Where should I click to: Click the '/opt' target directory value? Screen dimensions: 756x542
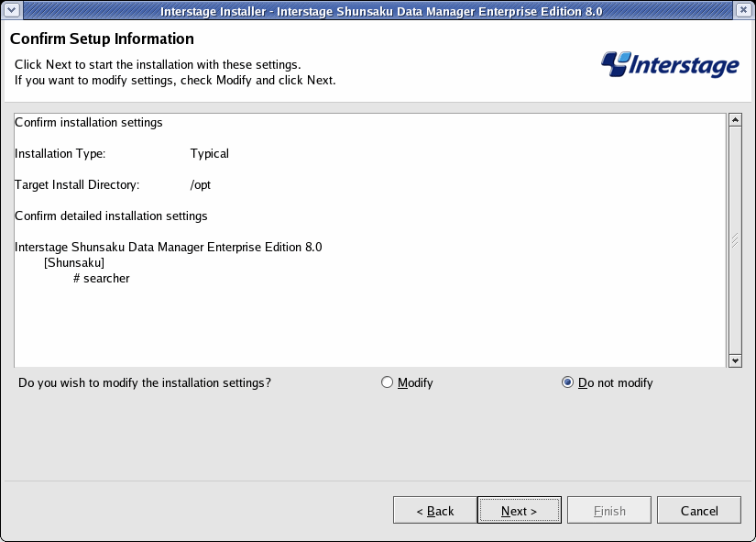click(200, 185)
